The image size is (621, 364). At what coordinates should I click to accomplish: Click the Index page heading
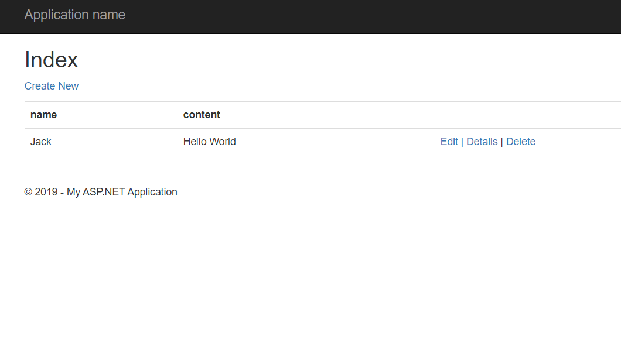click(52, 60)
